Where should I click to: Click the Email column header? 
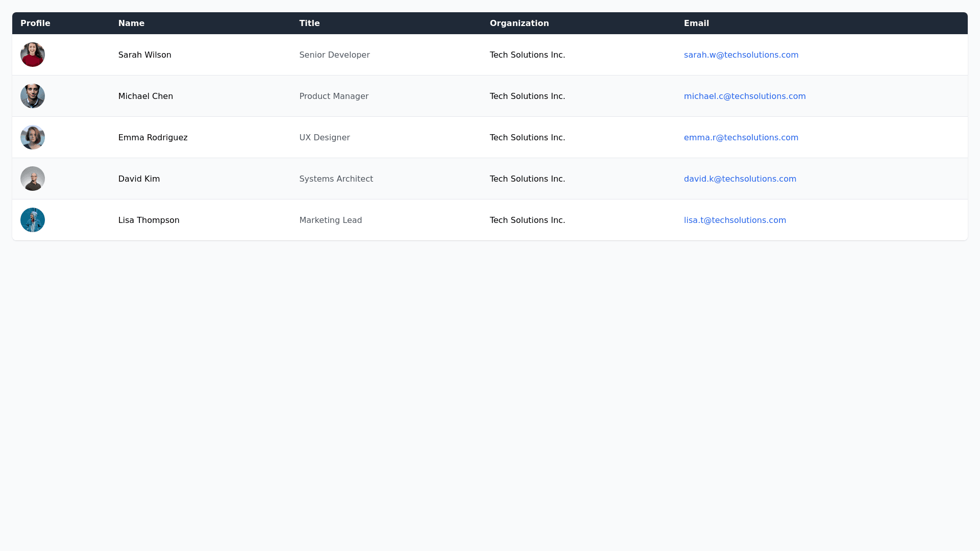click(696, 23)
